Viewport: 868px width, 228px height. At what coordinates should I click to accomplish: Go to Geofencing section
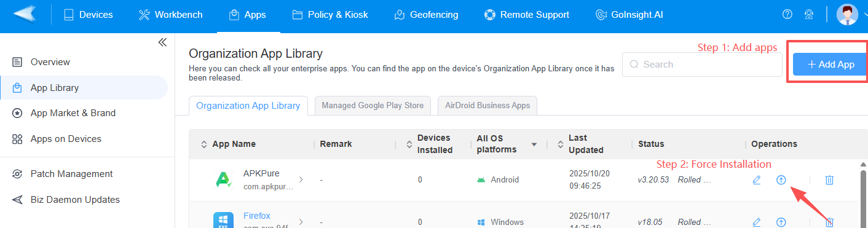click(x=426, y=14)
